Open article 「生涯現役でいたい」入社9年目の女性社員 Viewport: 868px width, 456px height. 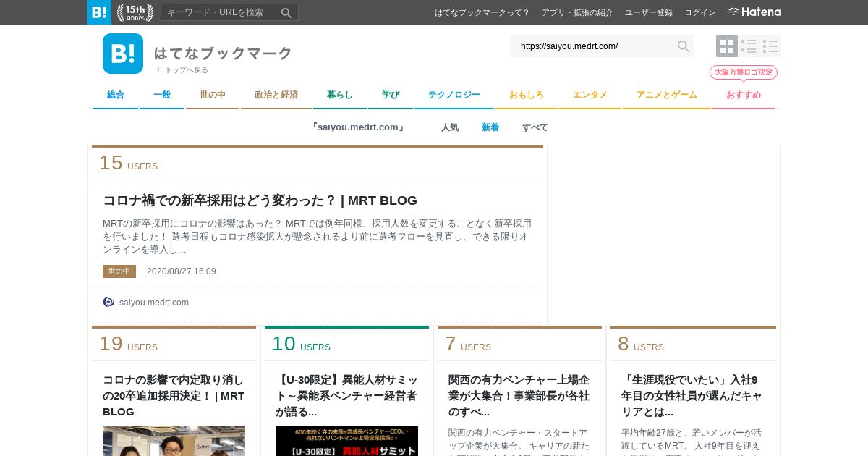692,395
